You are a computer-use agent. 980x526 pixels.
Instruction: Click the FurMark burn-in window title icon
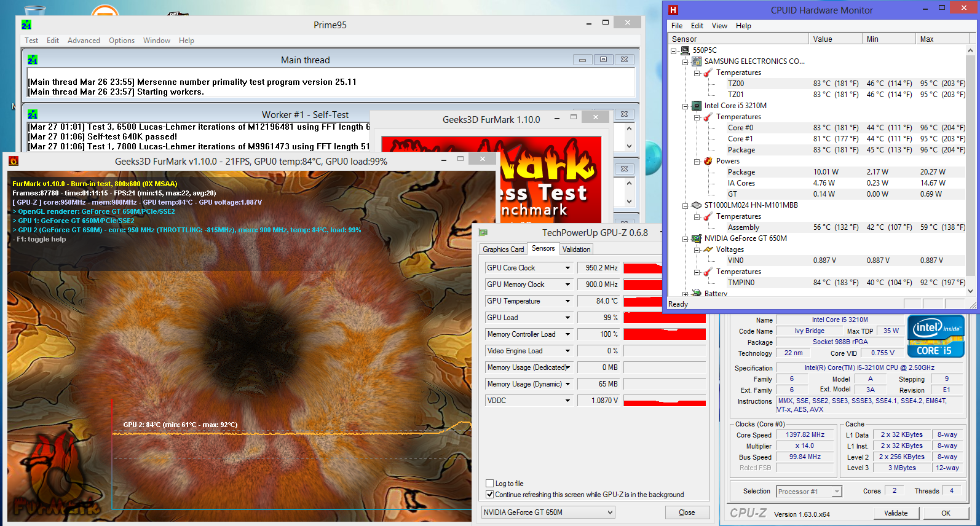click(14, 161)
